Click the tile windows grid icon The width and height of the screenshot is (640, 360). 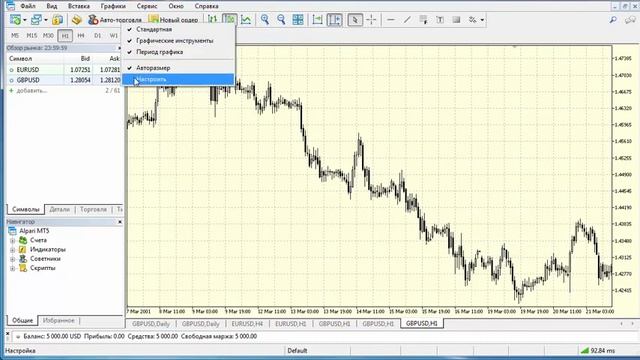click(x=298, y=20)
